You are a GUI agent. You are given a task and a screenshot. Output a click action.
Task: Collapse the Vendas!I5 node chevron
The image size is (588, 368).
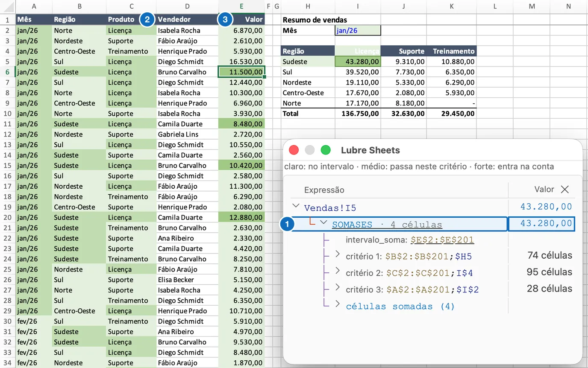[296, 206]
